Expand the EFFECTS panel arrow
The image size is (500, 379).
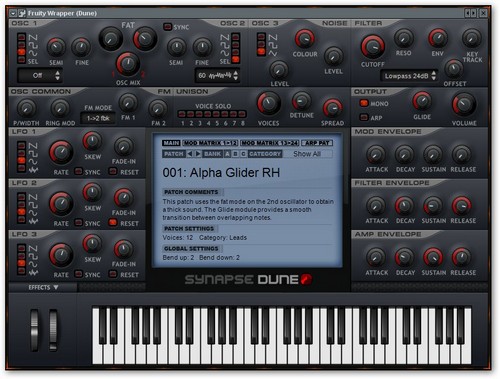(x=55, y=287)
